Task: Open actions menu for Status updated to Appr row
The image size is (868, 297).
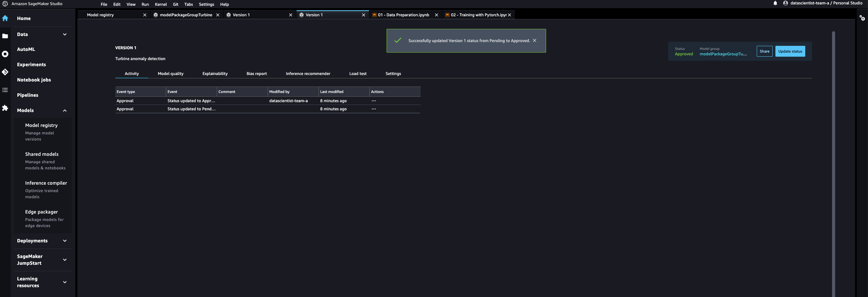Action: pyautogui.click(x=374, y=101)
